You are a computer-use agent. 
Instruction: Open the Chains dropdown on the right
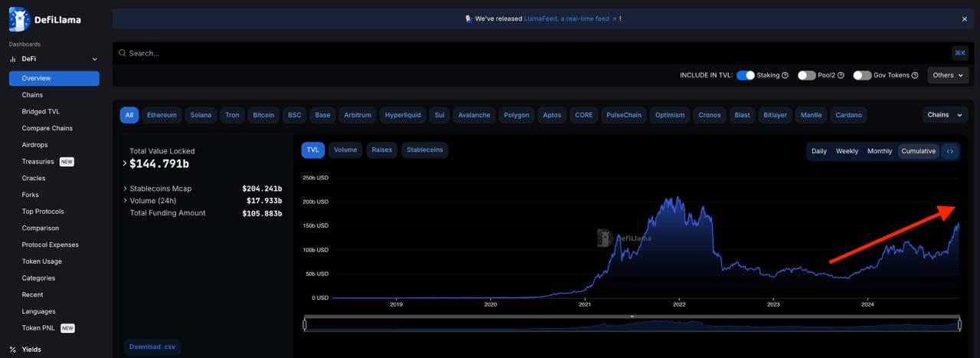pos(945,115)
